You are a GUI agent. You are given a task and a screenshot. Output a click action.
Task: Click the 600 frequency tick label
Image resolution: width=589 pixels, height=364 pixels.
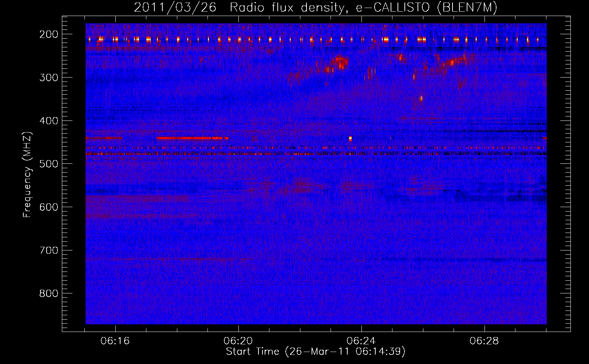pos(49,207)
